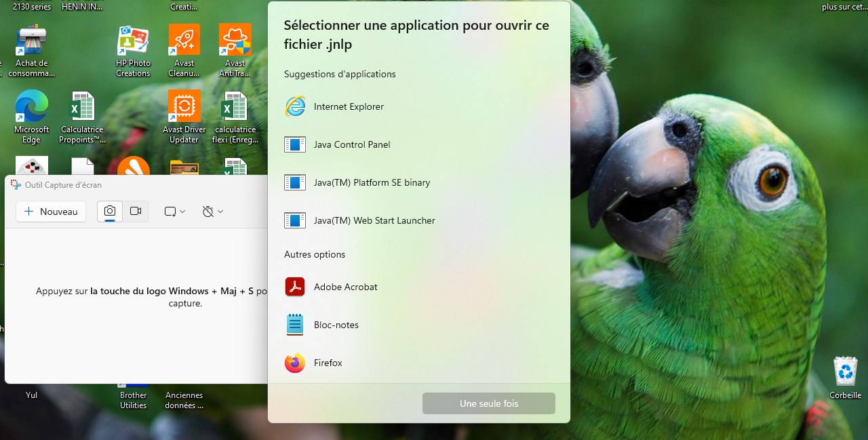The height and width of the screenshot is (440, 868).
Task: Click the Adobe Acrobat text label
Action: [346, 287]
